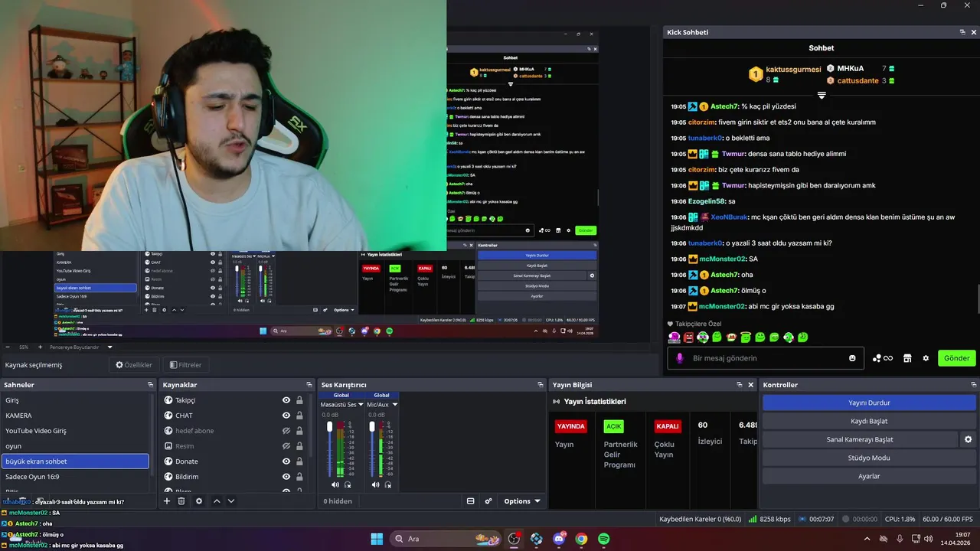Screen dimensions: 980x551
Task: Select the oyun scene
Action: tap(75, 446)
